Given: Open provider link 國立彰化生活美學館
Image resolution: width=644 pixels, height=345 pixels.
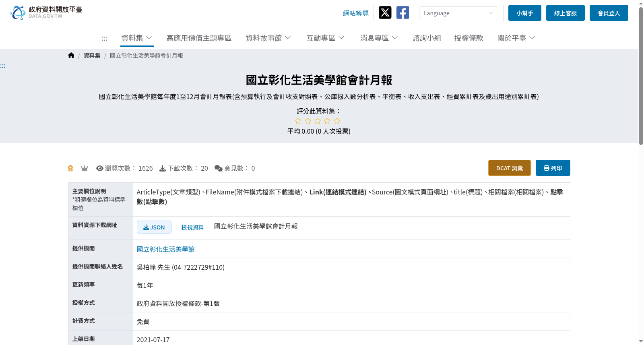Looking at the screenshot, I should (x=165, y=249).
